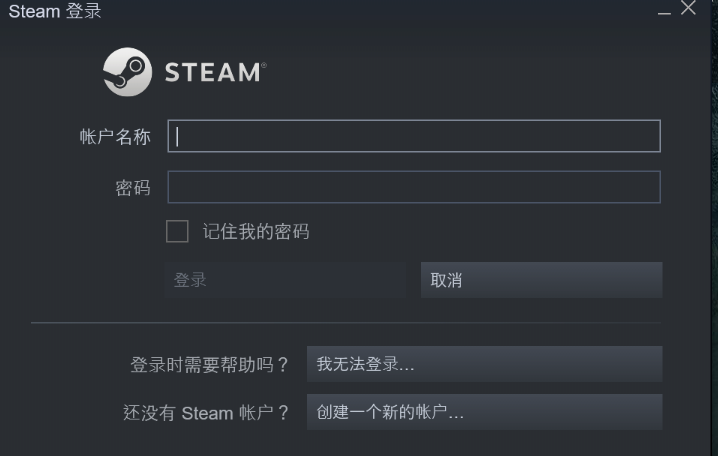This screenshot has width=718, height=456.
Task: Click the round Steam logo icon
Action: [127, 72]
